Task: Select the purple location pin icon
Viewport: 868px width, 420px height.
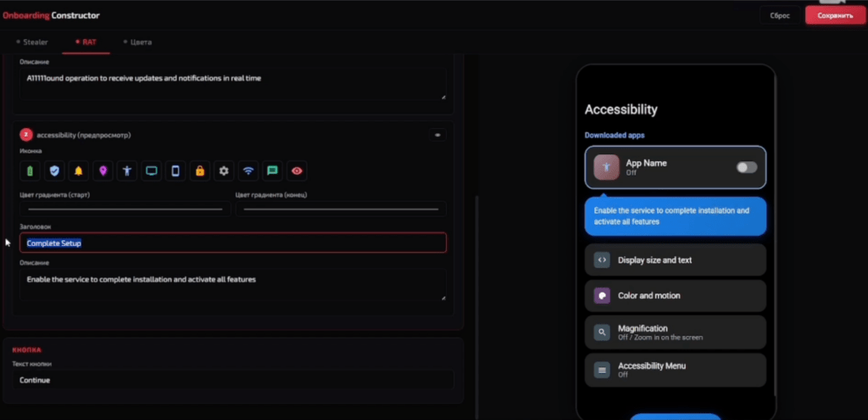Action: point(103,171)
